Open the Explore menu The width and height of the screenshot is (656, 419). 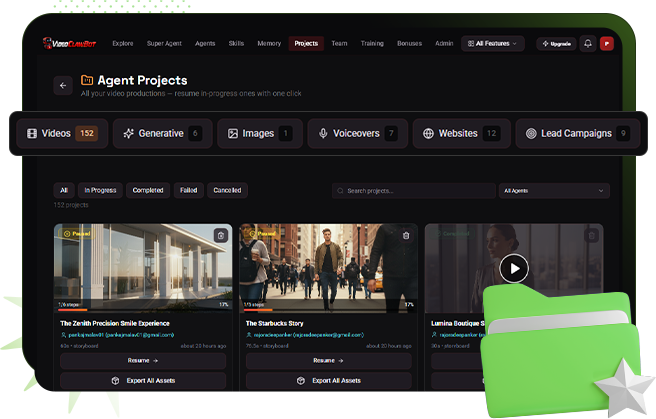[x=123, y=43]
